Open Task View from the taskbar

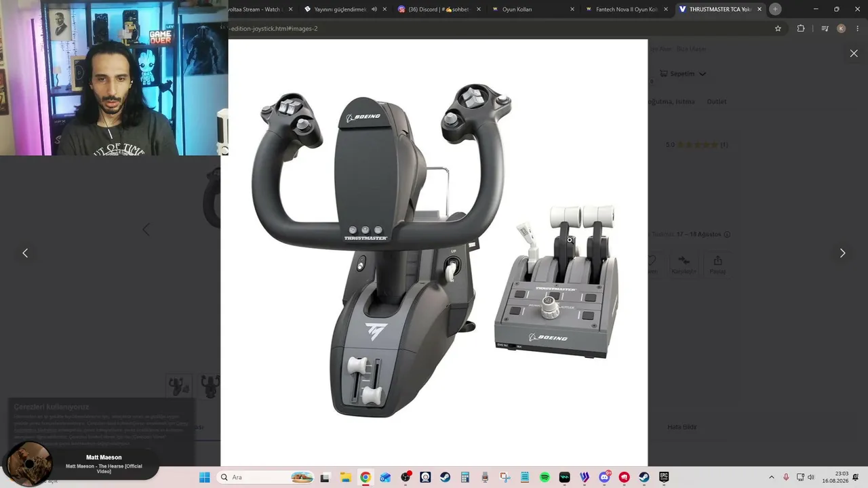pos(325,477)
